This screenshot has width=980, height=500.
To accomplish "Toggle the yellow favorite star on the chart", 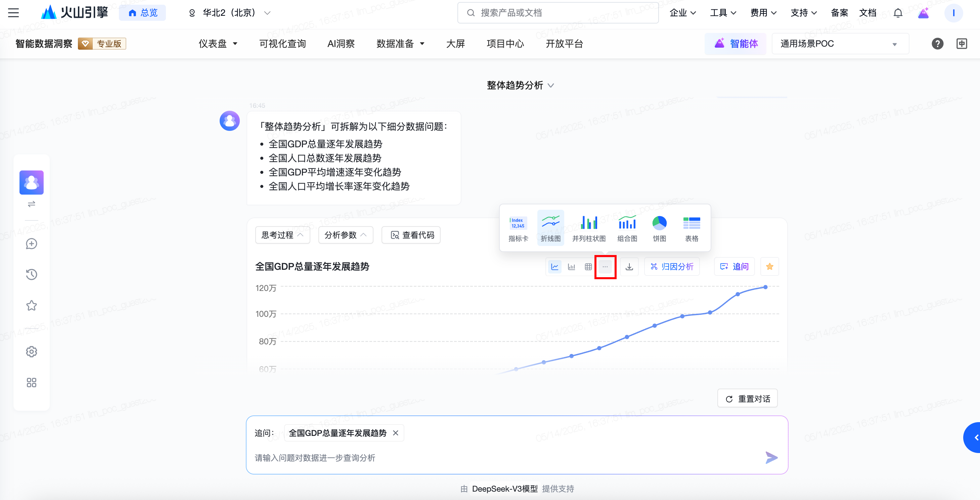I will [770, 266].
